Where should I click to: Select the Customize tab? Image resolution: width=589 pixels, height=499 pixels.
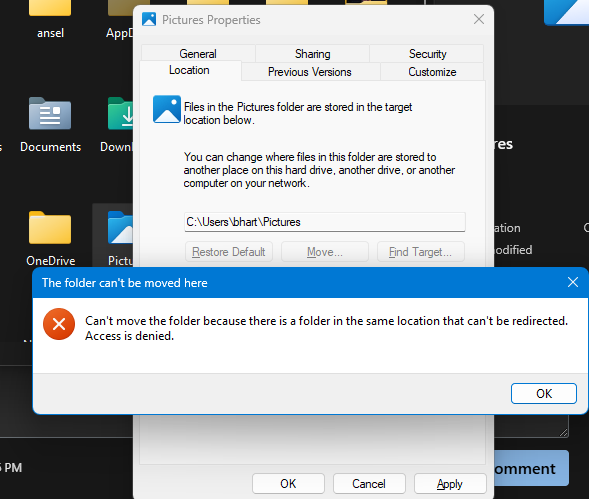432,71
